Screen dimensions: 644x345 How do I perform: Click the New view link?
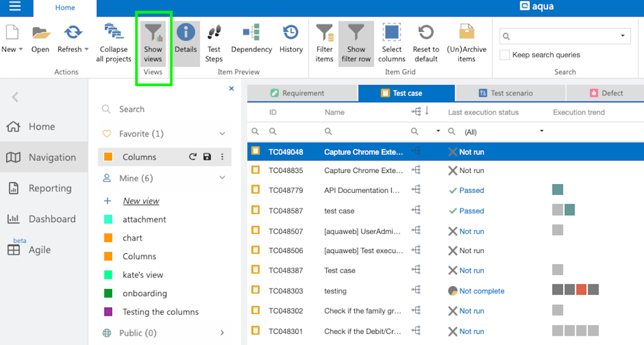pos(141,201)
